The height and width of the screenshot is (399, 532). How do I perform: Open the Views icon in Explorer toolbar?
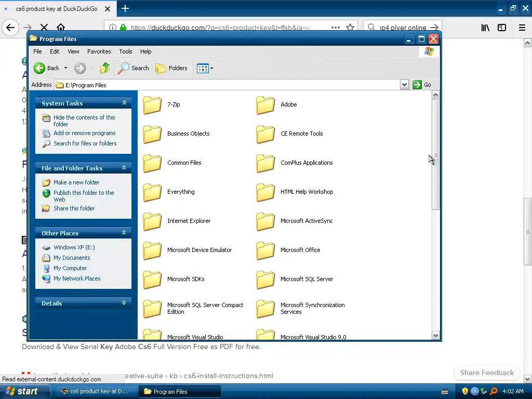[x=203, y=68]
